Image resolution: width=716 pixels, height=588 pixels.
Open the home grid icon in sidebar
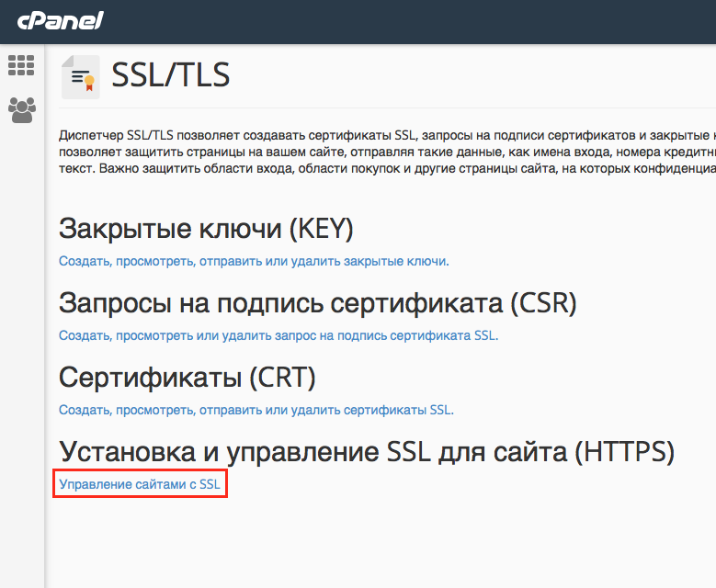click(21, 65)
